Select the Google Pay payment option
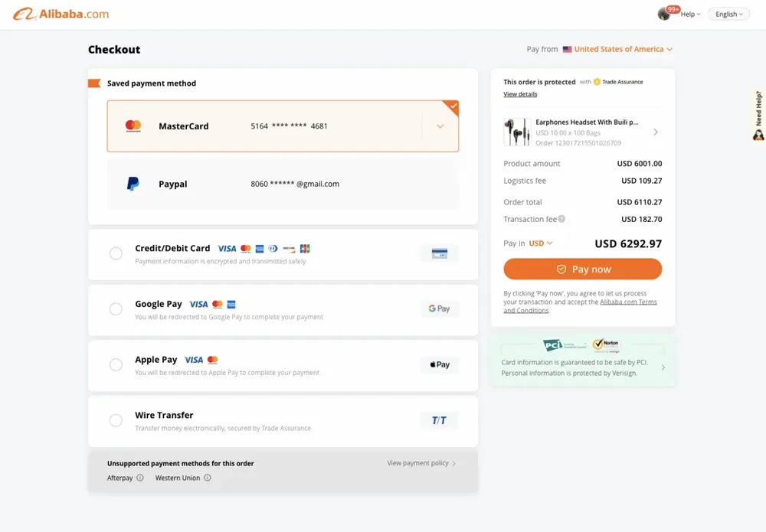This screenshot has width=766, height=532. point(116,308)
